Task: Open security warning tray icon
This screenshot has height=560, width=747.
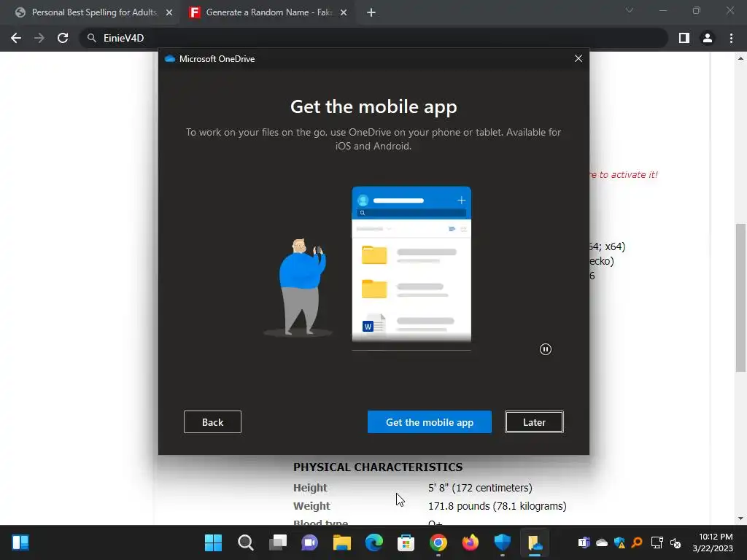Action: pyautogui.click(x=619, y=542)
